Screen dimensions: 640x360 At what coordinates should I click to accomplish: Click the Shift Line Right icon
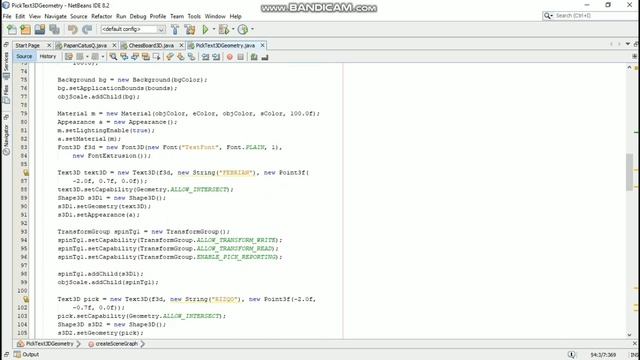point(216,57)
